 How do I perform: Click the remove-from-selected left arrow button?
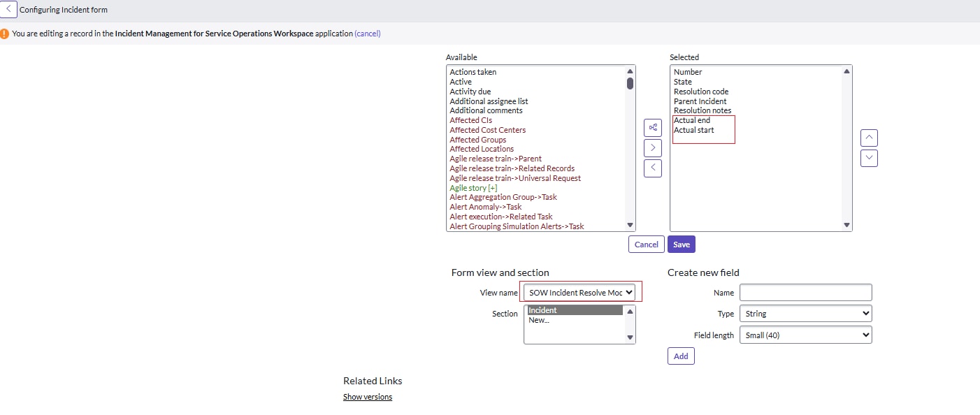coord(652,168)
